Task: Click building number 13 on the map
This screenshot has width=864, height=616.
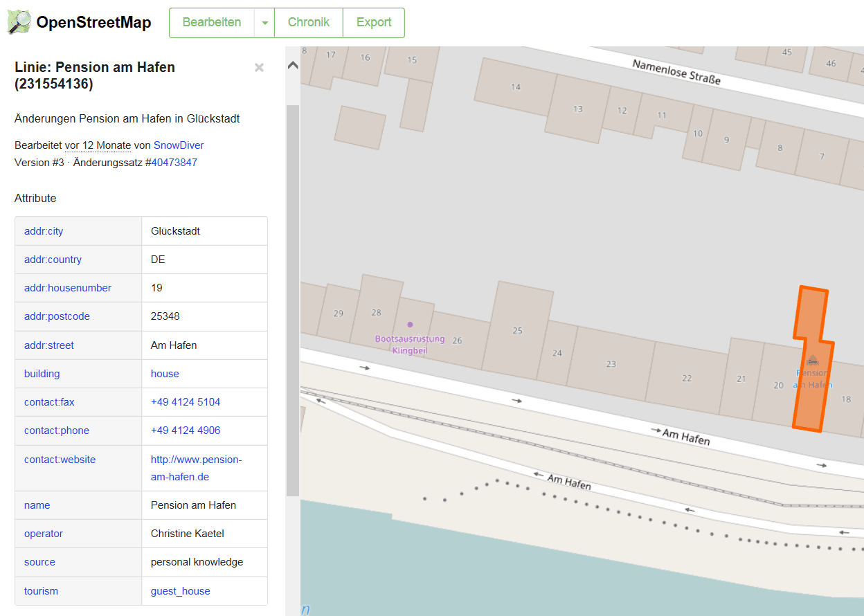Action: pos(578,109)
